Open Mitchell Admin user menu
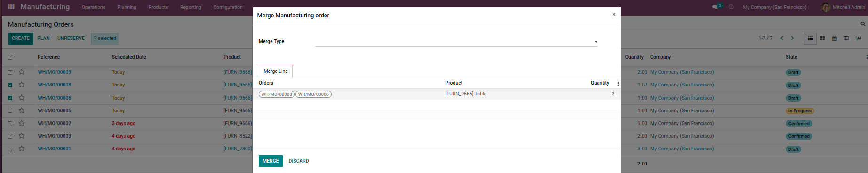The image size is (868, 173). (x=843, y=7)
